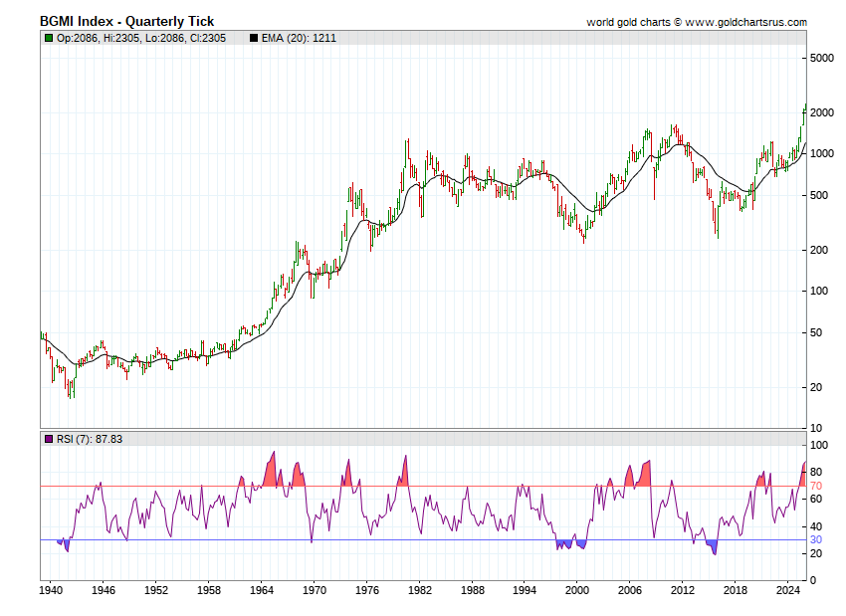This screenshot has height=616, width=846.
Task: Click the 20 label on the price axis
Action: (x=815, y=387)
